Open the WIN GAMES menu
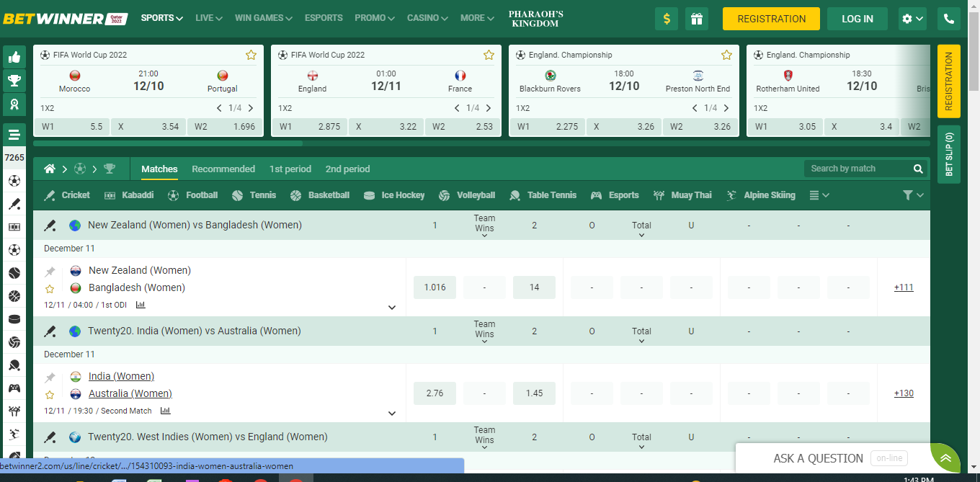This screenshot has width=980, height=482. point(264,18)
